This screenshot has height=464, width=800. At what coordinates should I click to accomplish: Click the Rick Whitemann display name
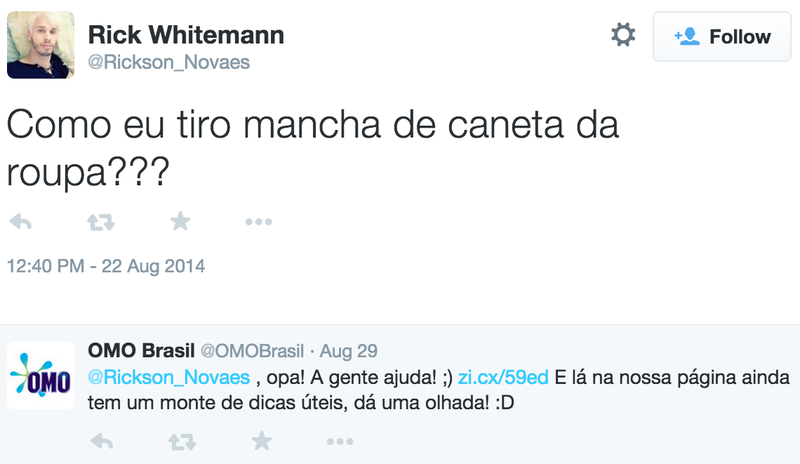(x=186, y=34)
